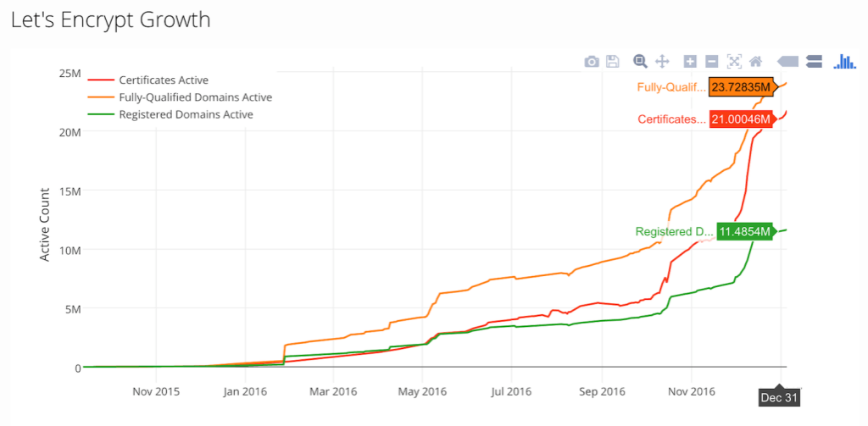Toggle Registered Domains Active legend item

[186, 114]
